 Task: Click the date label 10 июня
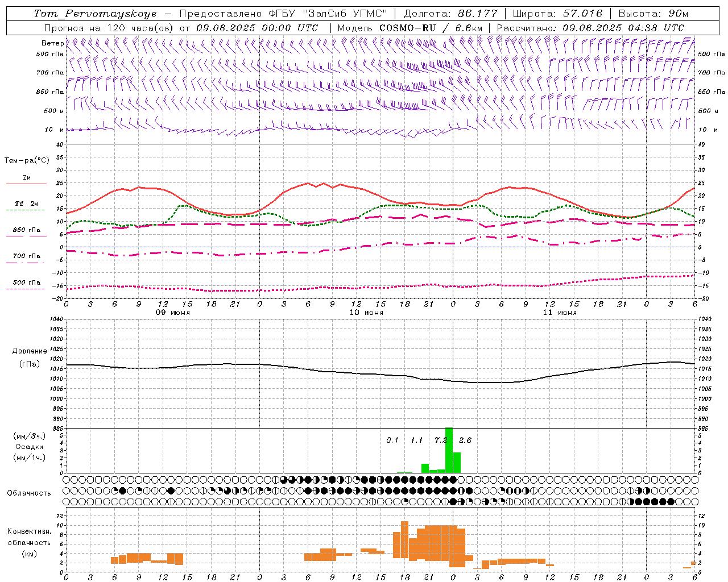point(366,313)
